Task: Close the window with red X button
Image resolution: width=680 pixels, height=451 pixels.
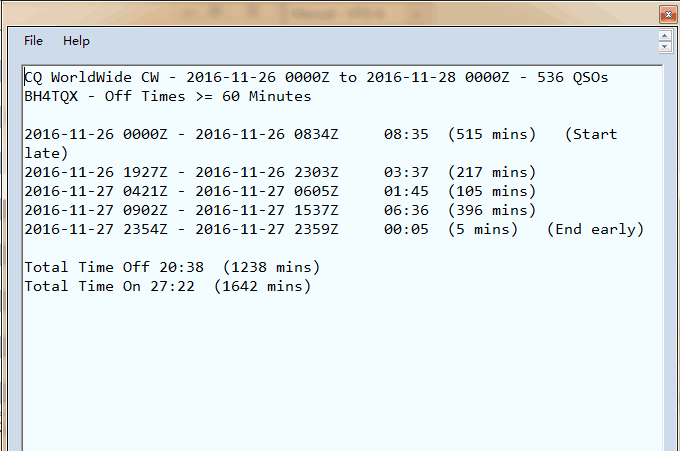Action: pyautogui.click(x=668, y=15)
